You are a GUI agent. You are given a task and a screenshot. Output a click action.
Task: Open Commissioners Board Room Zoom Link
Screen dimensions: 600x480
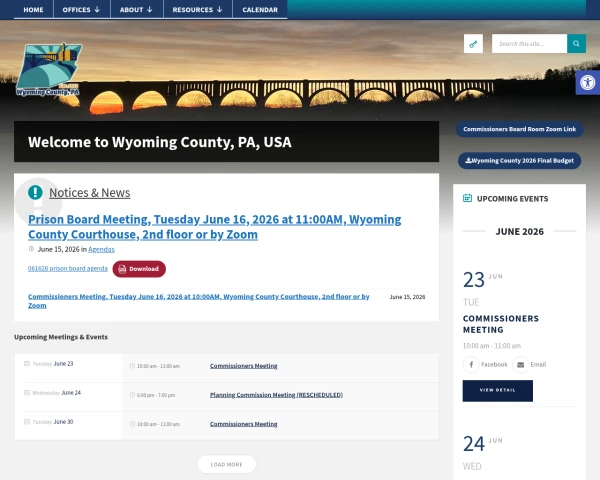tap(519, 129)
